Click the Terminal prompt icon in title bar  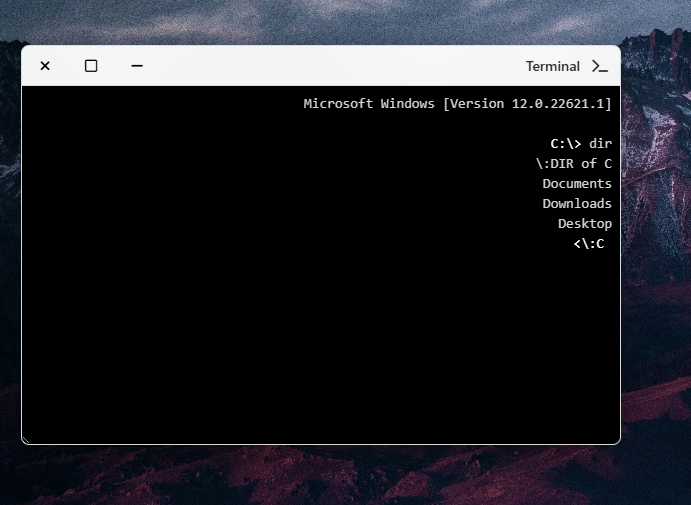tap(600, 66)
